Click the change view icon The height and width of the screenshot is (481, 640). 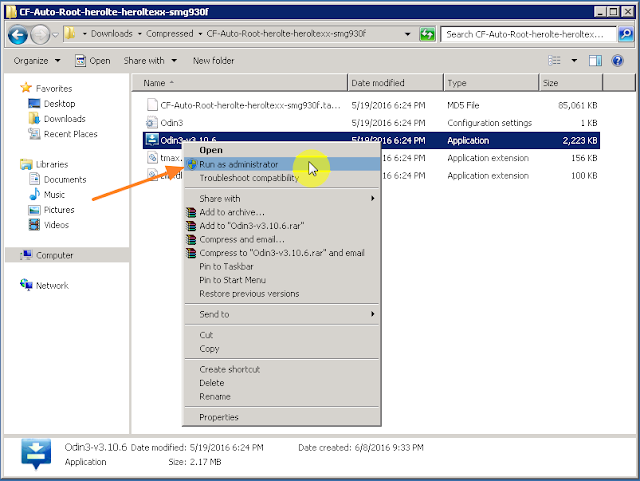pyautogui.click(x=554, y=61)
